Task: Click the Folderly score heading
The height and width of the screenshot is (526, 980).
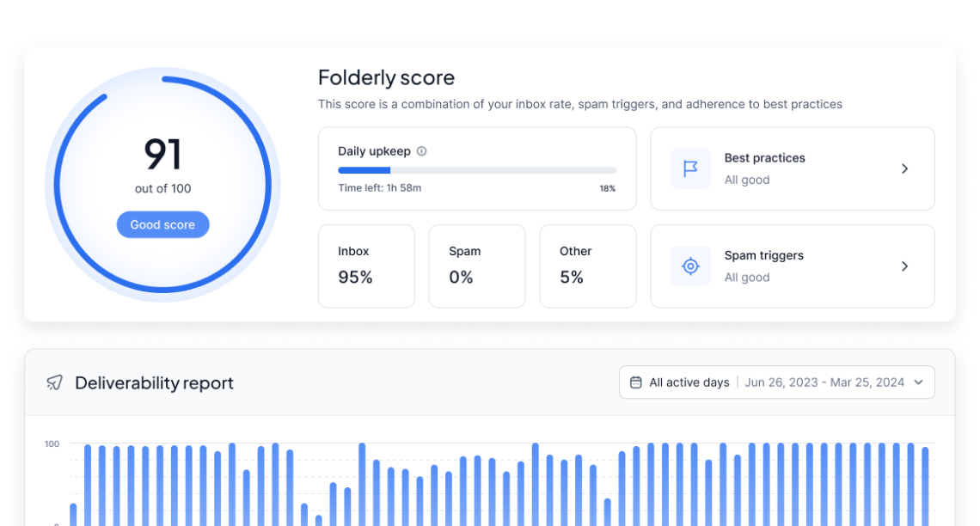Action: tap(386, 77)
